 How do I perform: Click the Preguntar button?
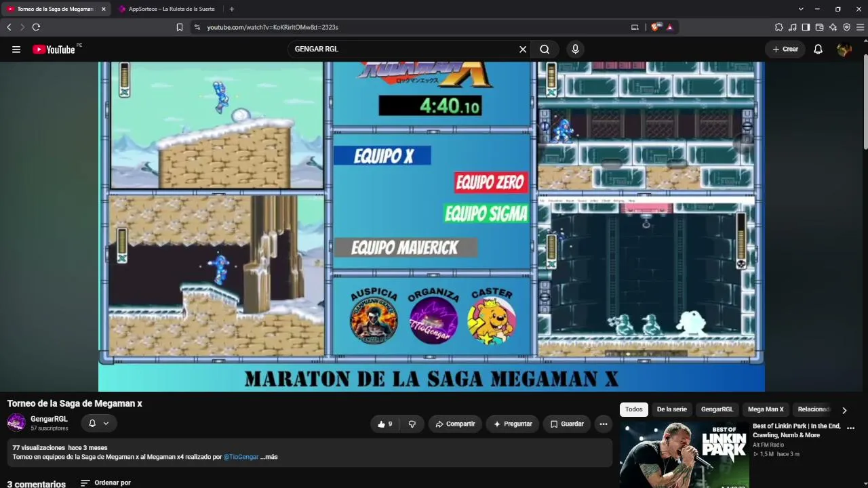pos(513,424)
